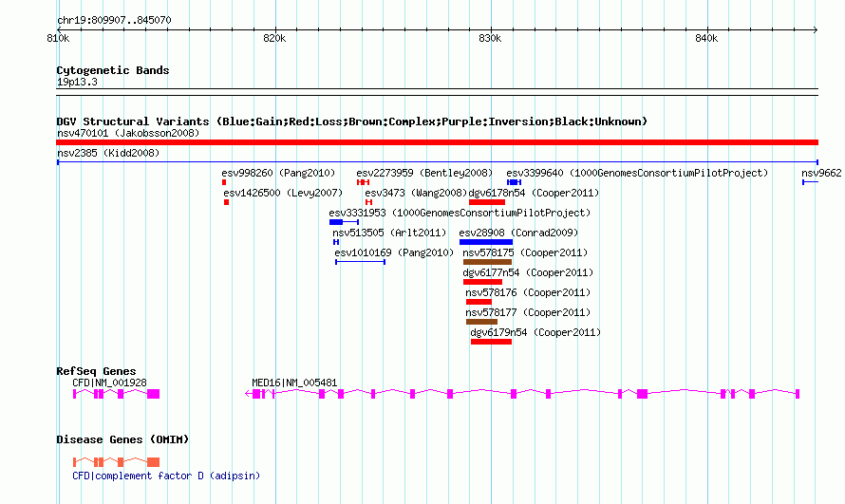Click the dgv6179n54 (Cooper2011) red bar
The width and height of the screenshot is (845, 504).
(x=491, y=342)
